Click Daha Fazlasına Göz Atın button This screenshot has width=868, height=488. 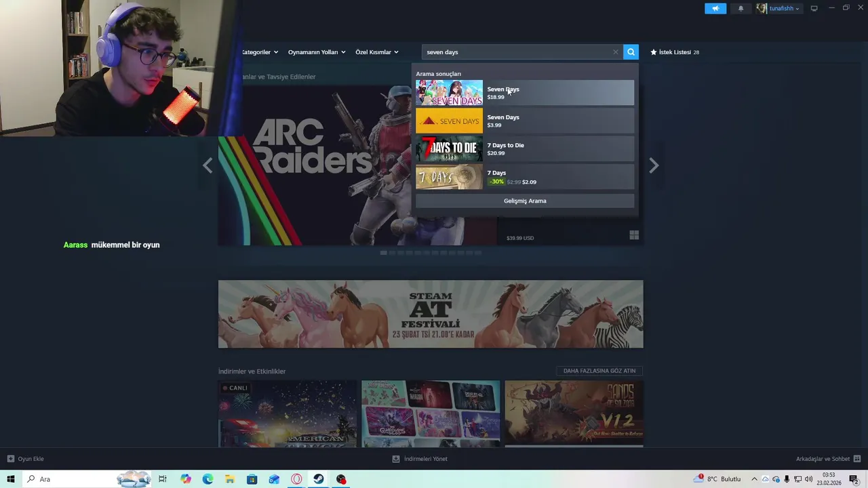599,371
